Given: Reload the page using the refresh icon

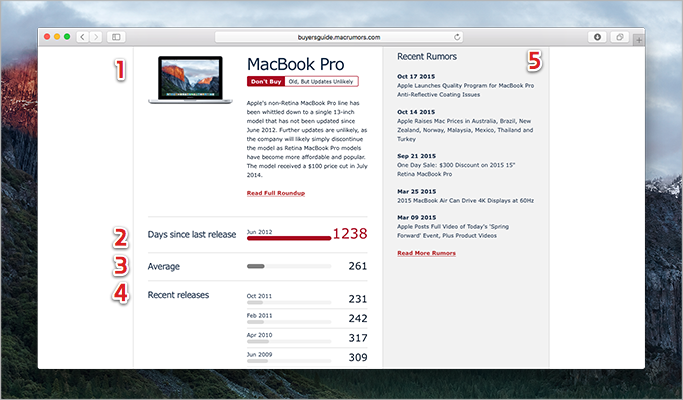Looking at the screenshot, I should [457, 37].
